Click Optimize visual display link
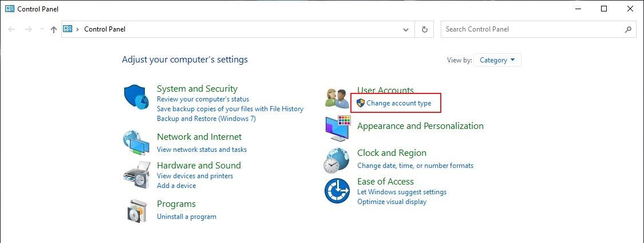This screenshot has height=243, width=644. (x=392, y=202)
